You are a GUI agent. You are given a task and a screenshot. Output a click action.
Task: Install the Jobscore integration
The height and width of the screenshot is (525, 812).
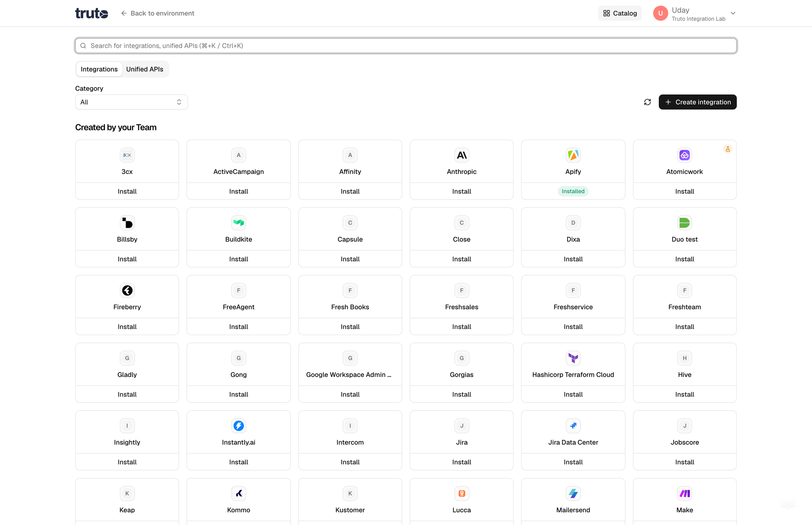tap(684, 462)
